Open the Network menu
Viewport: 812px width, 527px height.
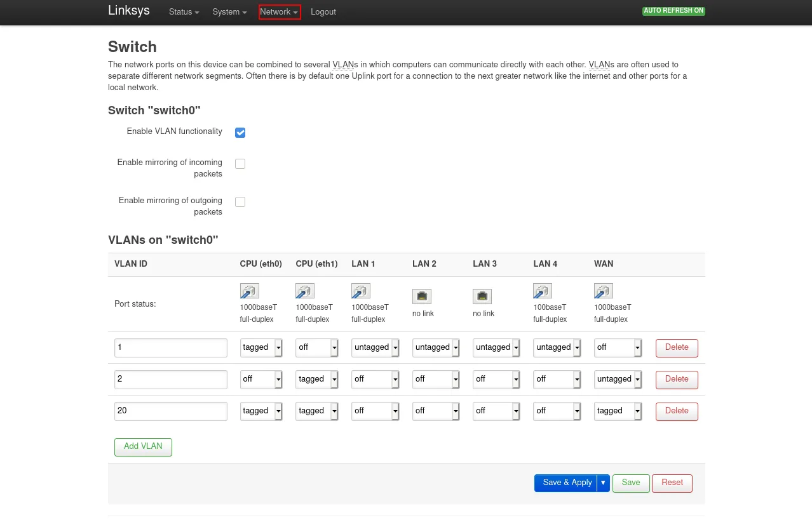(x=280, y=12)
